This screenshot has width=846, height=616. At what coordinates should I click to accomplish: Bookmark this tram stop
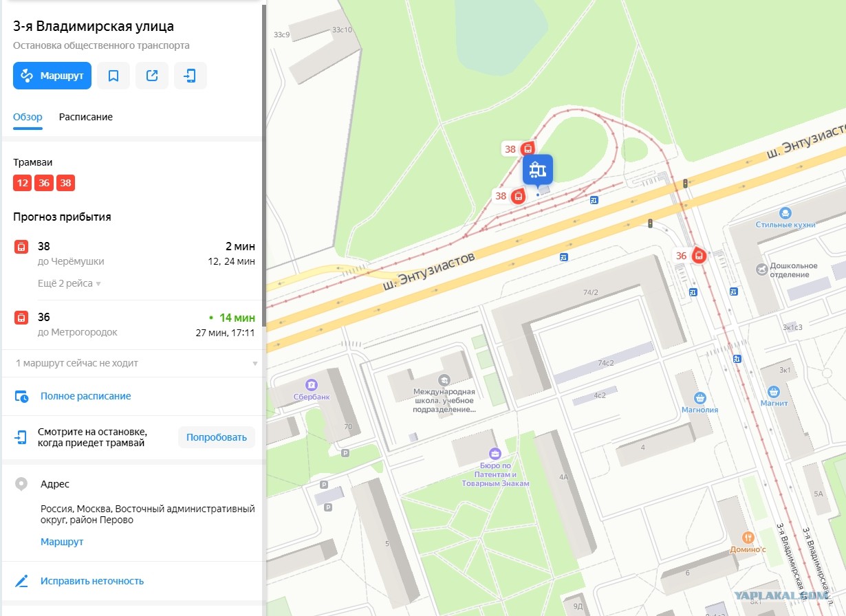(x=113, y=76)
